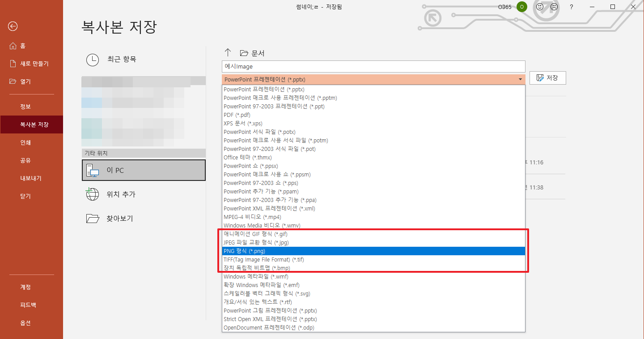
Task: Choose PowerPoint 프레젠테이션 (*.pptx) from the list
Action: pos(373,90)
